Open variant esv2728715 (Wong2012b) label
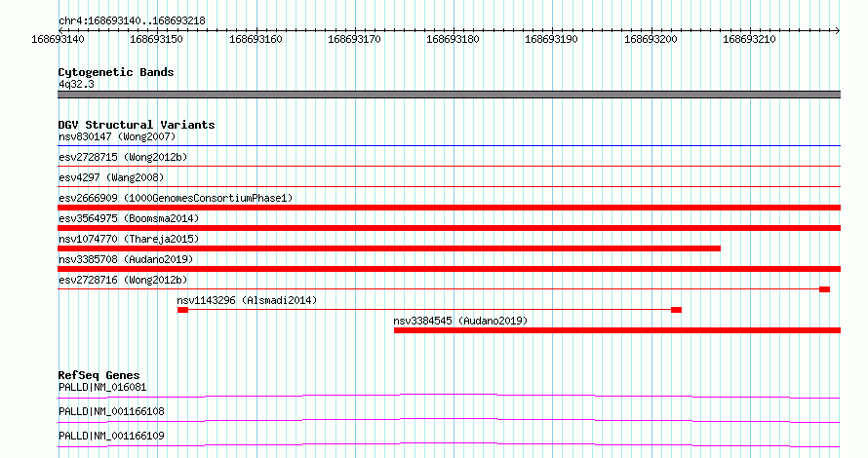 [123, 157]
